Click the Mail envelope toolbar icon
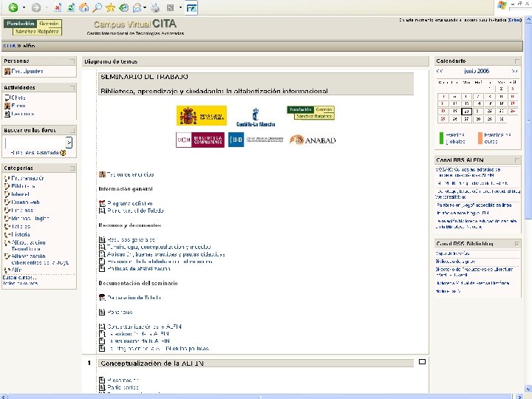Image resolution: width=532 pixels, height=399 pixels. tap(137, 7)
